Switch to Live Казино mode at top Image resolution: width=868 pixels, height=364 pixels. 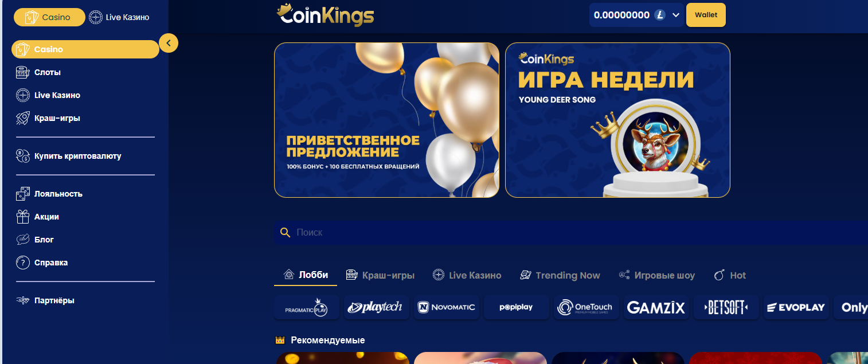(x=119, y=17)
